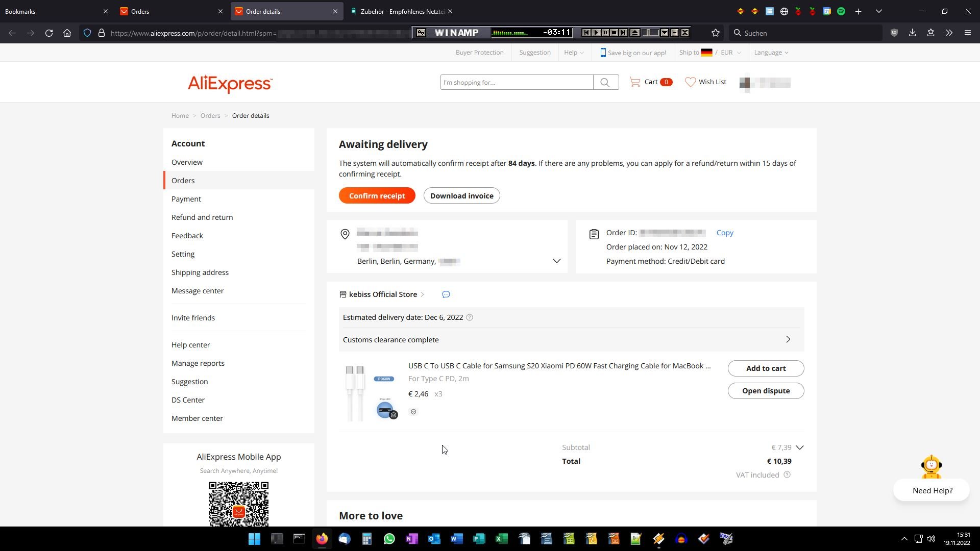This screenshot has height=551, width=980.
Task: Click the help icon beside estimated delivery date
Action: 470,317
